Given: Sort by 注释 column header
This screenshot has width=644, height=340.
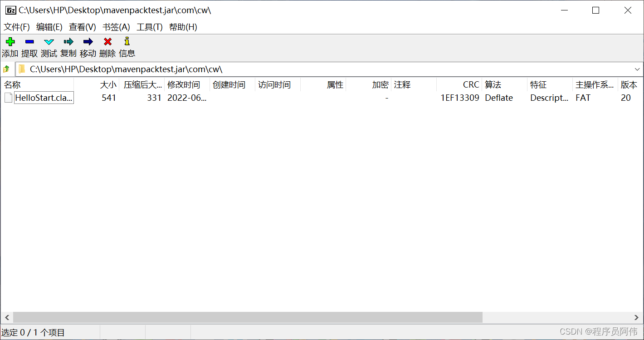Looking at the screenshot, I should pos(414,85).
